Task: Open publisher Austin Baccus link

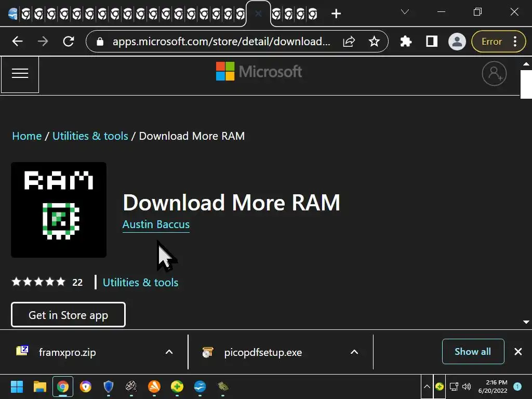Action: point(156,224)
